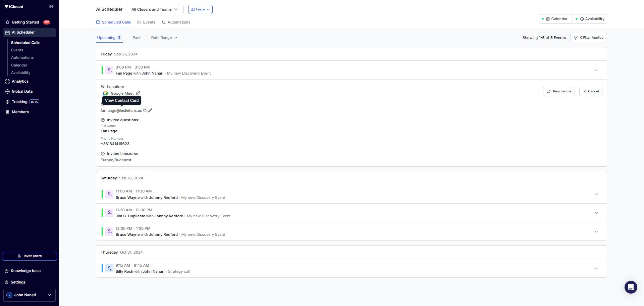Viewport: 644px width, 306px height.
Task: Open the John Nanari account menu
Action: (30, 295)
